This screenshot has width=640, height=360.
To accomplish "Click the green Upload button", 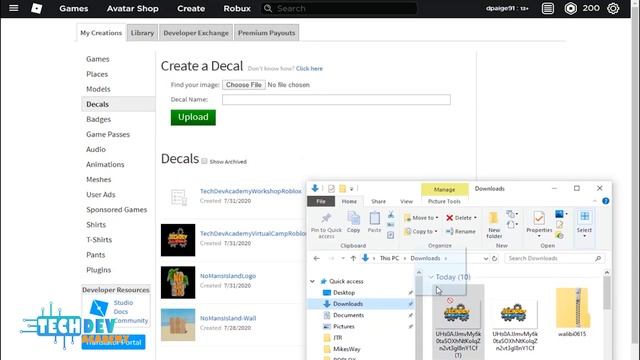I will point(193,117).
